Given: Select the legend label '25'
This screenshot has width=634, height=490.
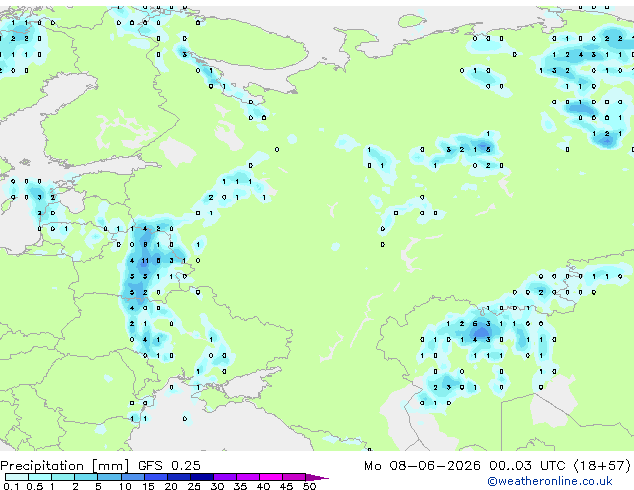Looking at the screenshot, I should click(194, 486).
